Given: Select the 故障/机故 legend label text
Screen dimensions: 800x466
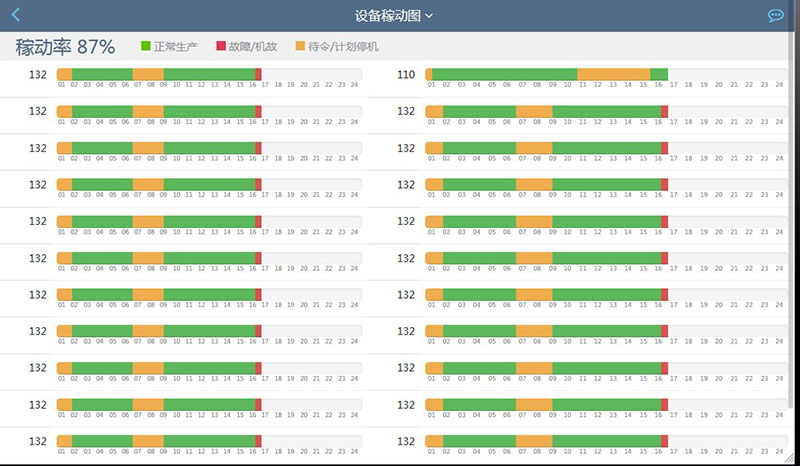Looking at the screenshot, I should pyautogui.click(x=253, y=46).
